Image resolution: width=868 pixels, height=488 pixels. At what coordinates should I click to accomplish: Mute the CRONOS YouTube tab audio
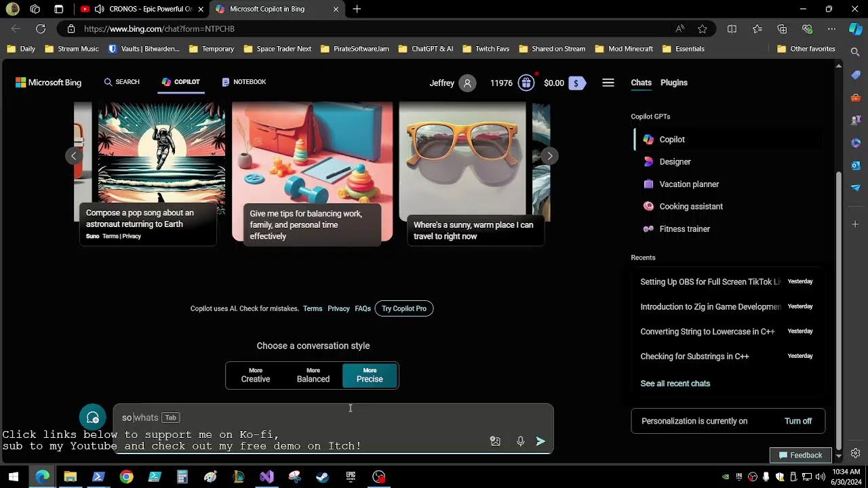100,9
